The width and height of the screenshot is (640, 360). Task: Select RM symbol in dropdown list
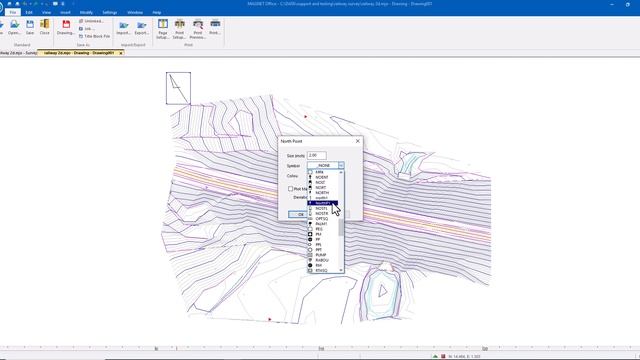click(323, 265)
